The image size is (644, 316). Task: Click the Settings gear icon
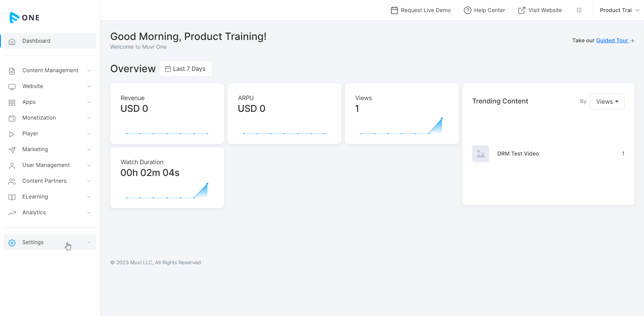(x=12, y=243)
